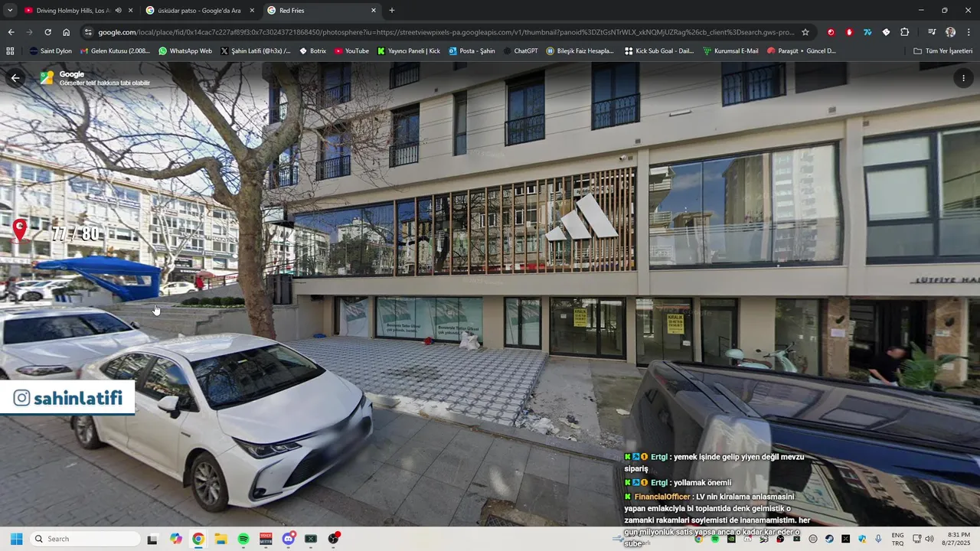The width and height of the screenshot is (980, 551).
Task: Open Task View from the taskbar
Action: [x=152, y=539]
